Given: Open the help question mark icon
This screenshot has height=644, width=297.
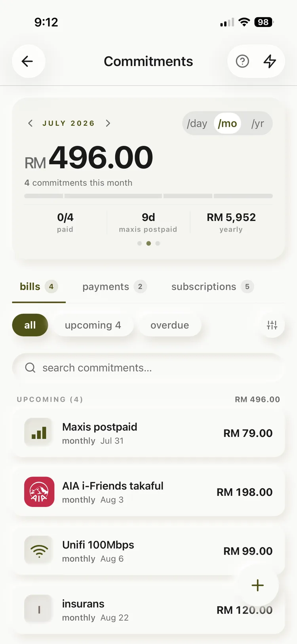Looking at the screenshot, I should click(242, 61).
